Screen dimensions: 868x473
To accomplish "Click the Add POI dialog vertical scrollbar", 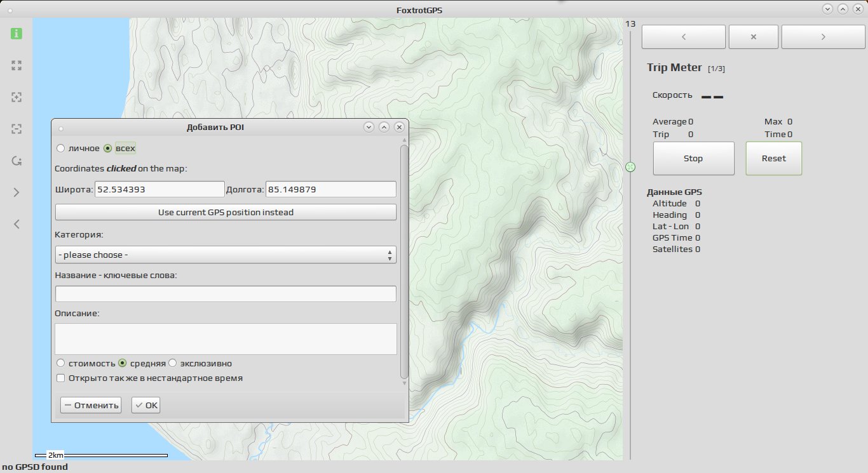I will [x=404, y=262].
